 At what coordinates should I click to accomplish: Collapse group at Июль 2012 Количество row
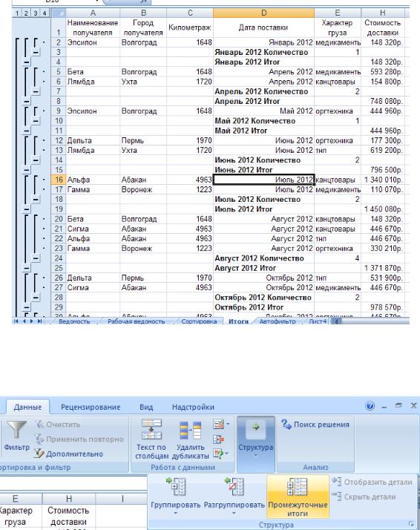point(36,200)
